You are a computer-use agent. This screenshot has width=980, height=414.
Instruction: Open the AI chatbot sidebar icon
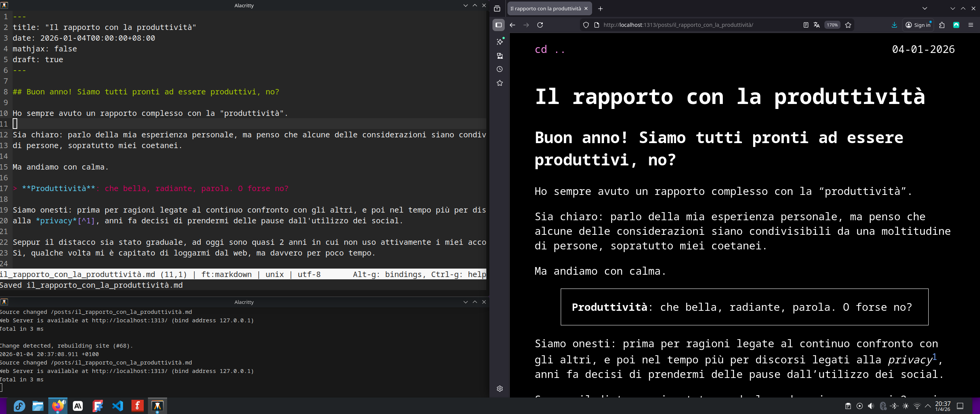pyautogui.click(x=499, y=41)
